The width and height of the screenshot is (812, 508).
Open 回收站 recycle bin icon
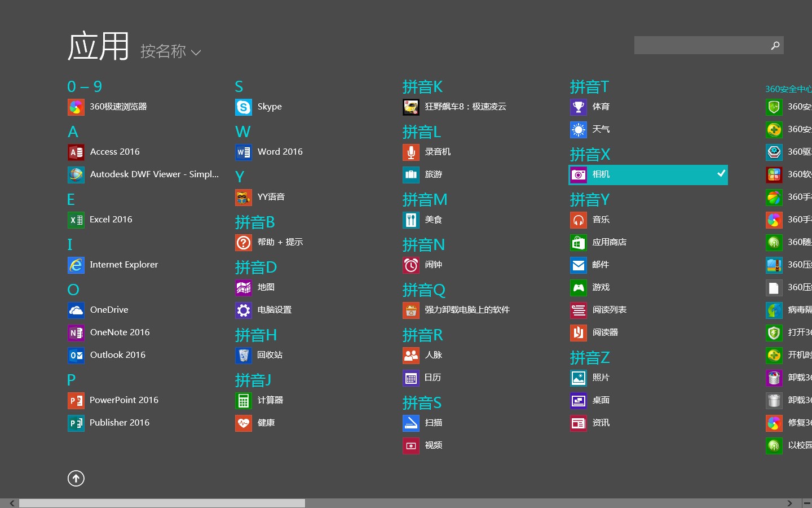pyautogui.click(x=244, y=355)
